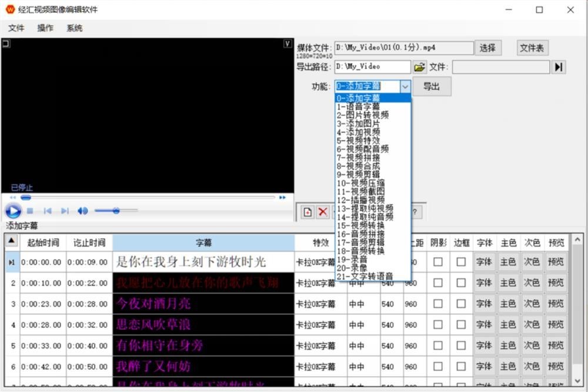Viewport: 588px width, 392px height.
Task: Toggle the 阴影 checkbox in row 1
Action: pyautogui.click(x=438, y=262)
